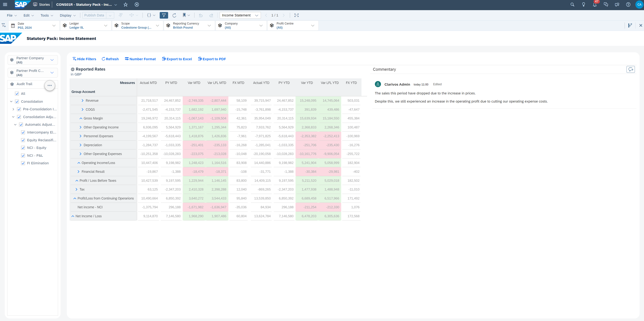Click the add comment speech bubble icon
This screenshot has width=644, height=321.
[x=630, y=69]
